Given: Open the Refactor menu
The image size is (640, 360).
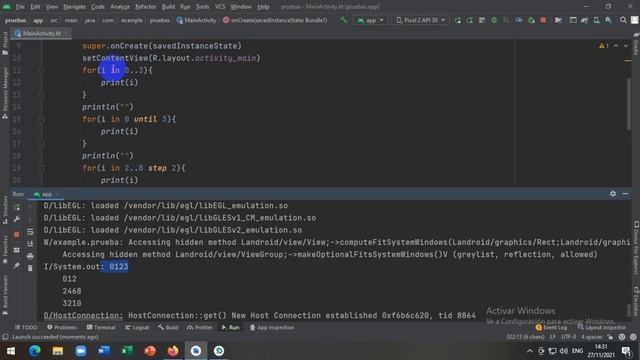Looking at the screenshot, I should (x=146, y=7).
